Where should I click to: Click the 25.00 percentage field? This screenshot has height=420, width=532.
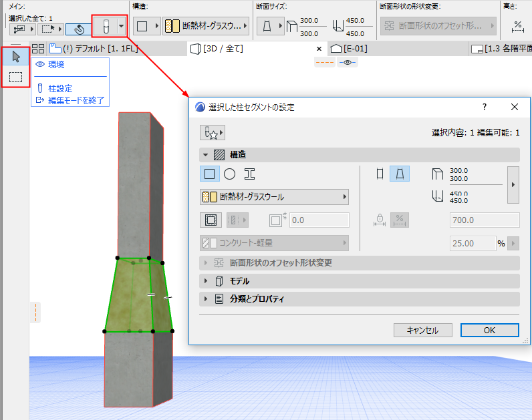[473, 244]
